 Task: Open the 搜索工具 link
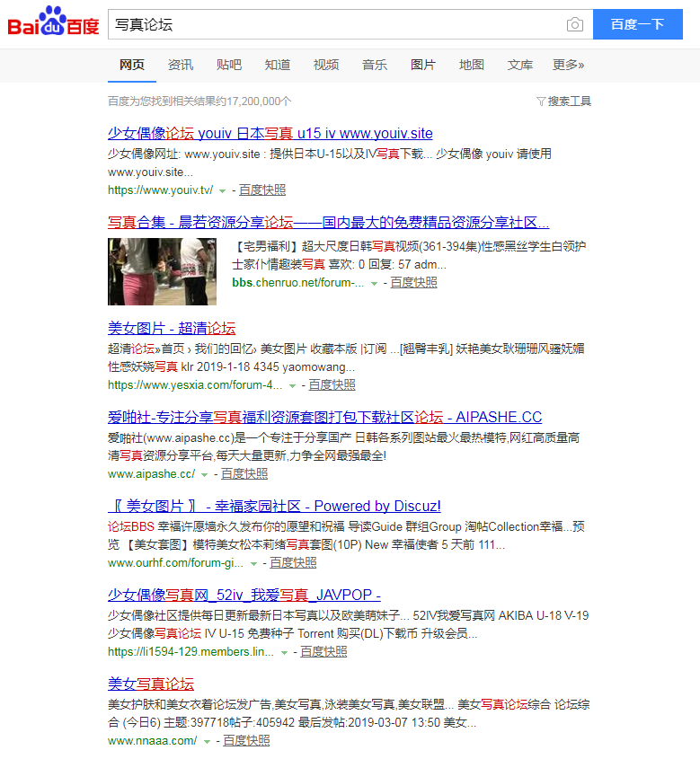570,101
